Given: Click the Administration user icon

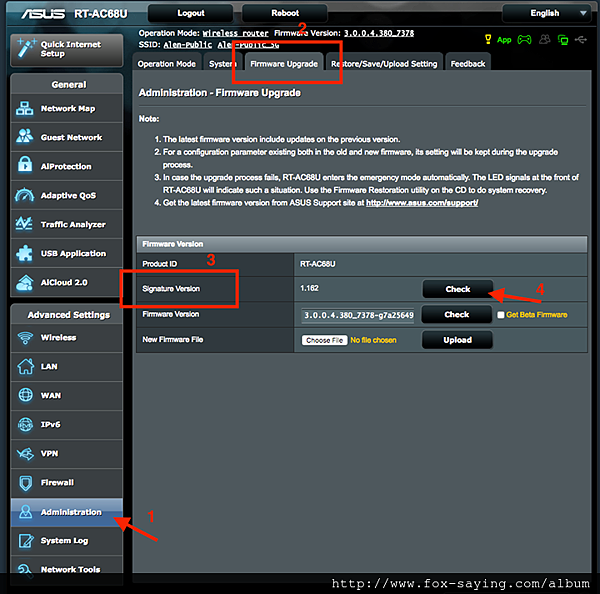Looking at the screenshot, I should (26, 512).
